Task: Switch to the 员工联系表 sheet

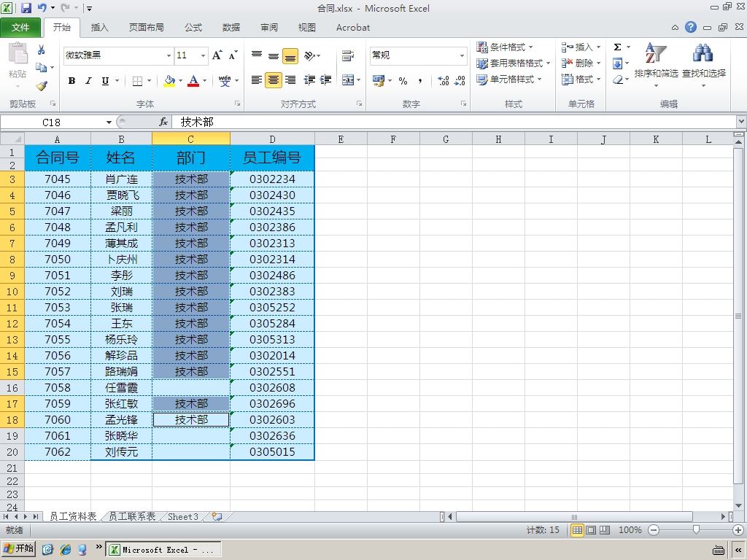Action: [x=132, y=517]
